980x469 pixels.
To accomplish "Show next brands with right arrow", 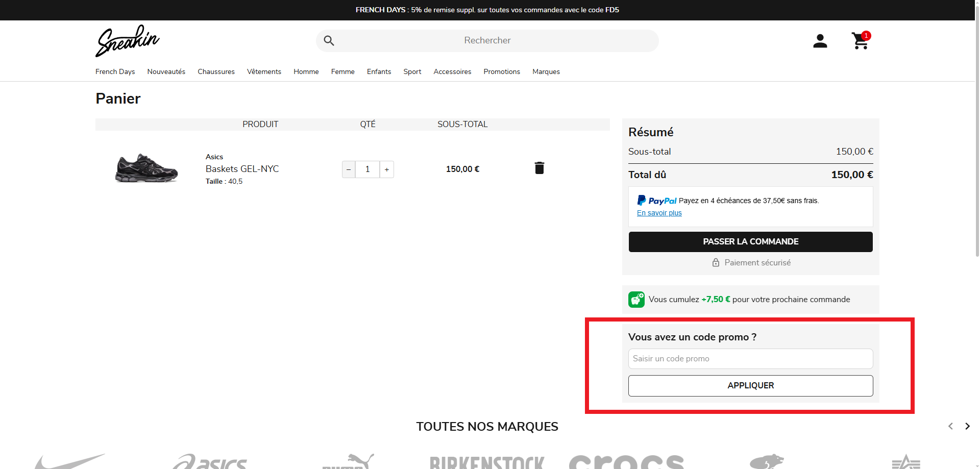I will tap(967, 426).
